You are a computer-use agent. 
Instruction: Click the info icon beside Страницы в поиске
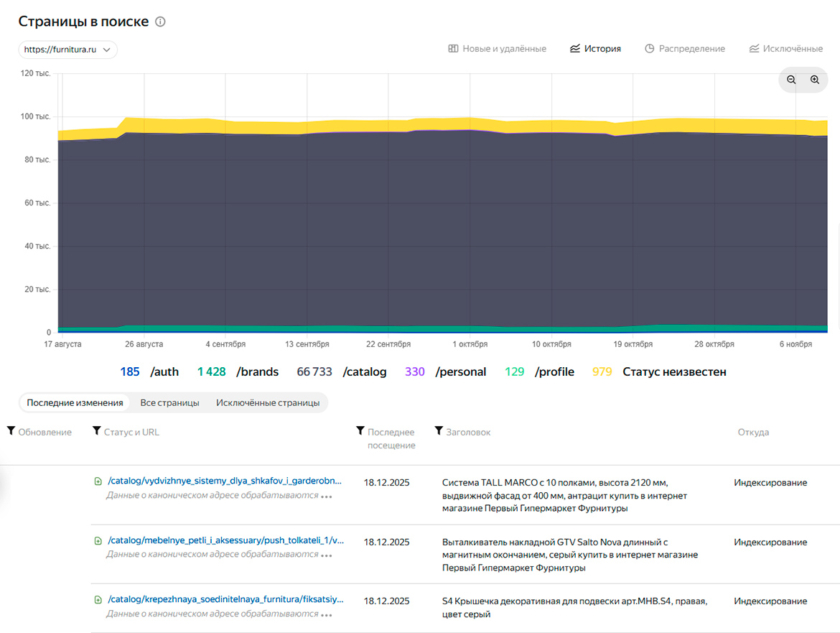[160, 22]
